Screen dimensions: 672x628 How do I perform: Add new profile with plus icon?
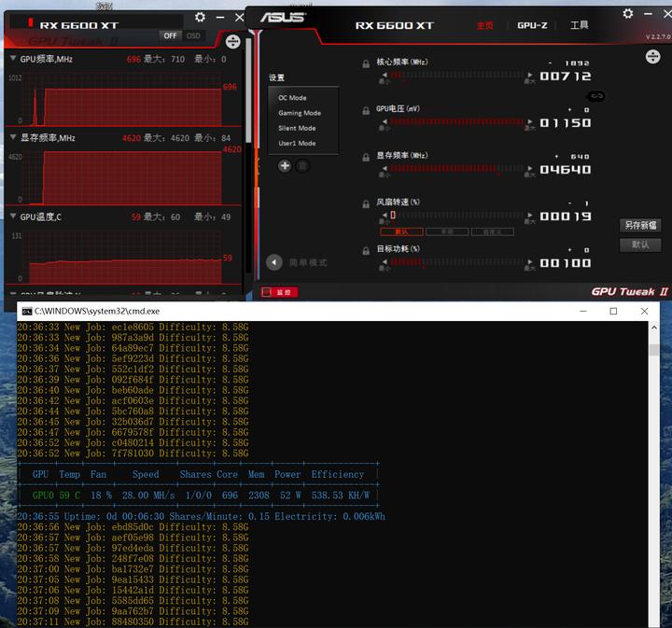(x=285, y=165)
